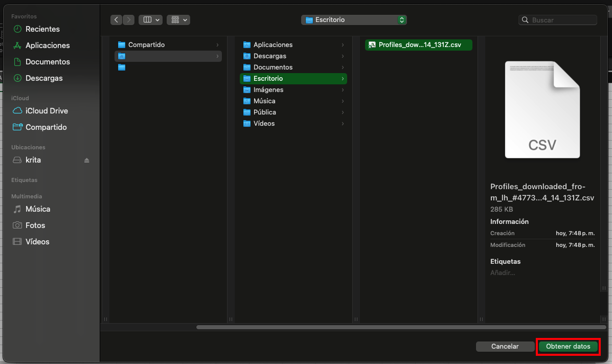Open Fotos in the Multimedia section
This screenshot has width=612, height=364.
[x=35, y=225]
